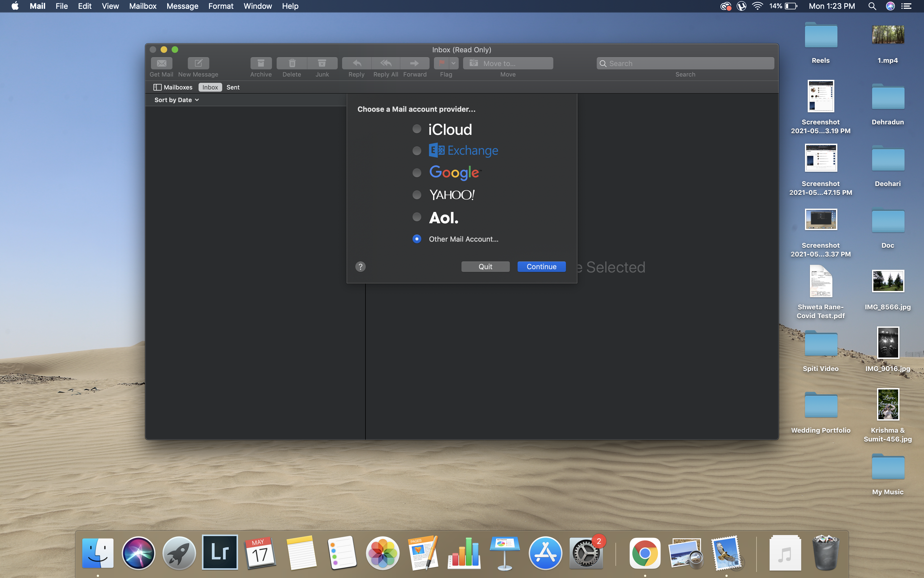Select the Inbox favorites tab
Screen dimensions: 924x578
[x=210, y=87]
